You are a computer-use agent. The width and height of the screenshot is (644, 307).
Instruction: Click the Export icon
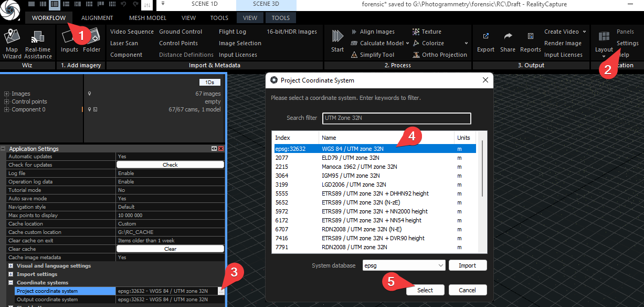tap(485, 42)
